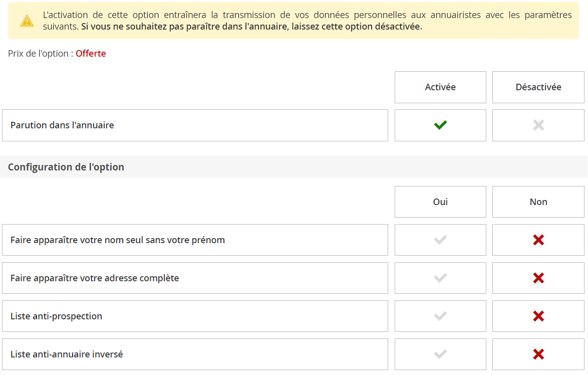Enable showing your complete address

[x=440, y=278]
